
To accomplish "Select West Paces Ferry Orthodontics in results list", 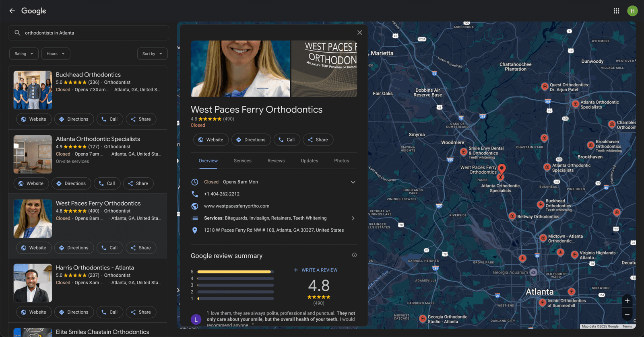I will [98, 203].
